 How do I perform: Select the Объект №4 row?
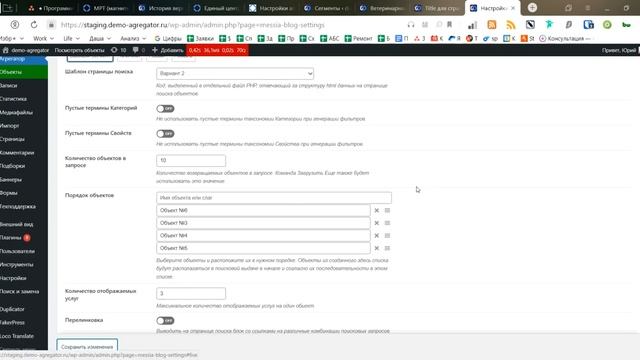point(263,236)
